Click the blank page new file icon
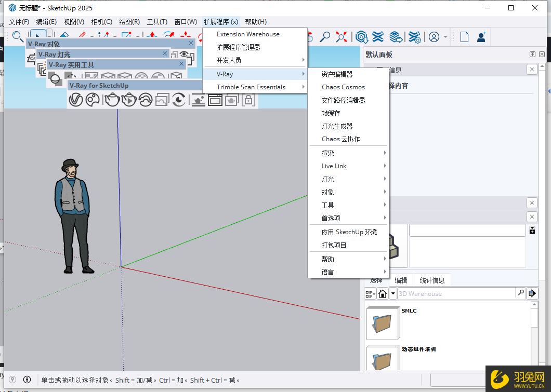551x392 pixels. pyautogui.click(x=464, y=37)
